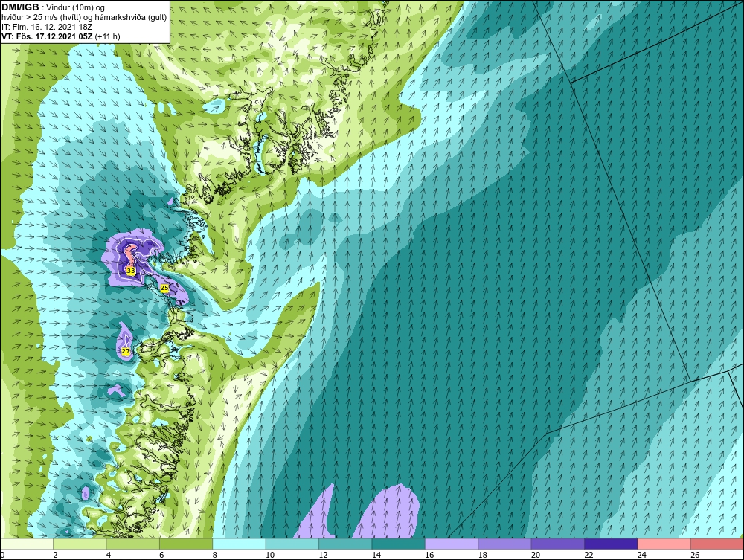This screenshot has height=560, width=744.
Task: Click the legend label 26
Action: tap(695, 555)
